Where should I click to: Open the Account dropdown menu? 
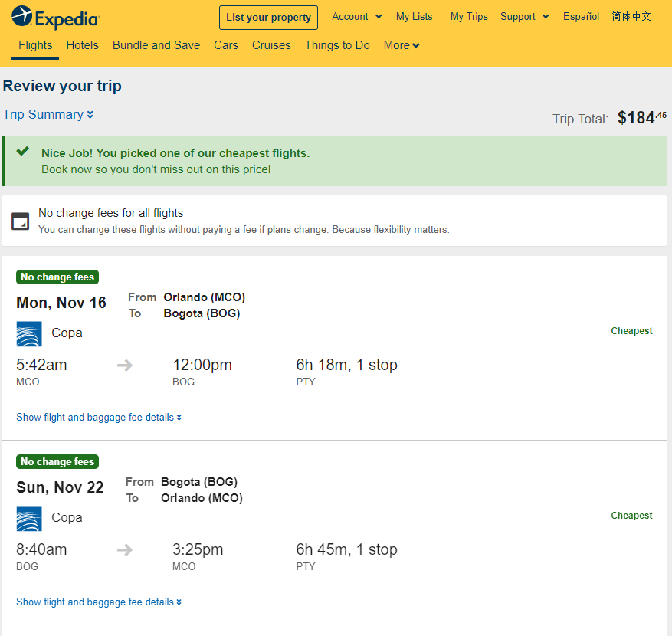(356, 16)
